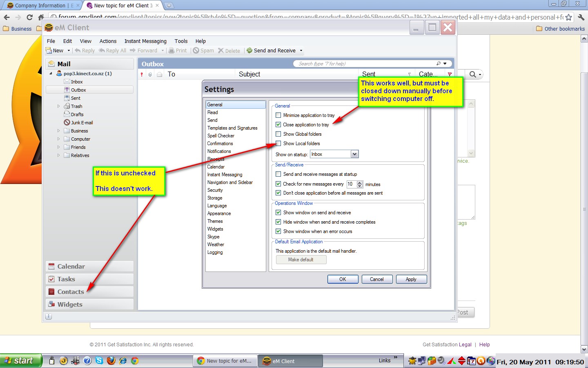The image size is (588, 368).
Task: Click the Legal link in page footer
Action: pos(465,345)
